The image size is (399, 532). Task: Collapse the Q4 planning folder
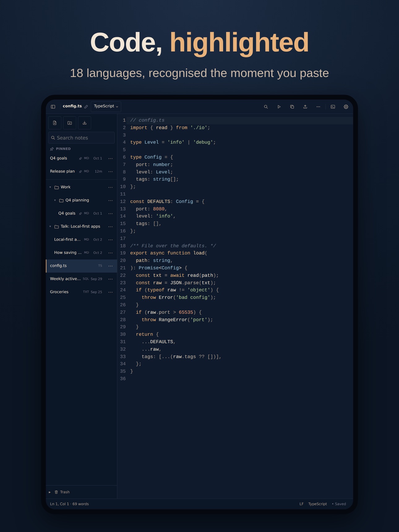tap(55, 200)
